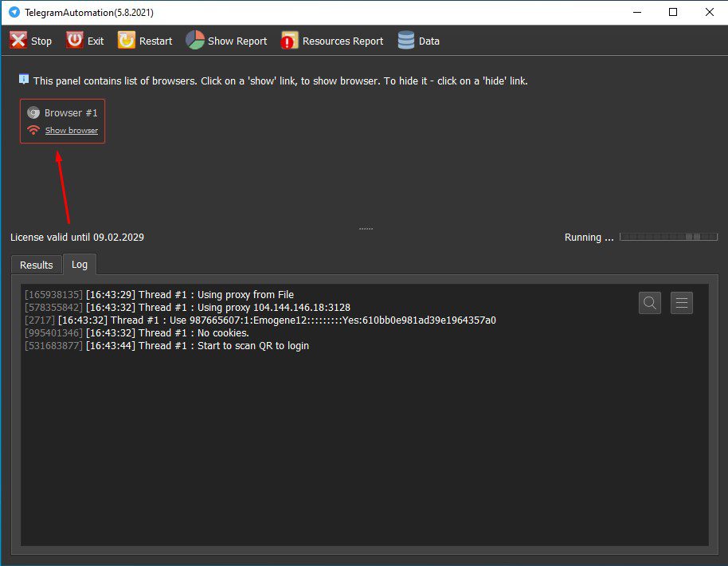Click the Running progress bar
Screen dimensions: 728x566
coord(668,237)
